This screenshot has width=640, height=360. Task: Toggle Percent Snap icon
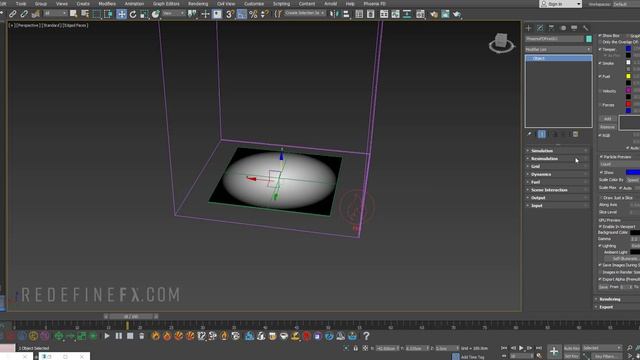253,14
